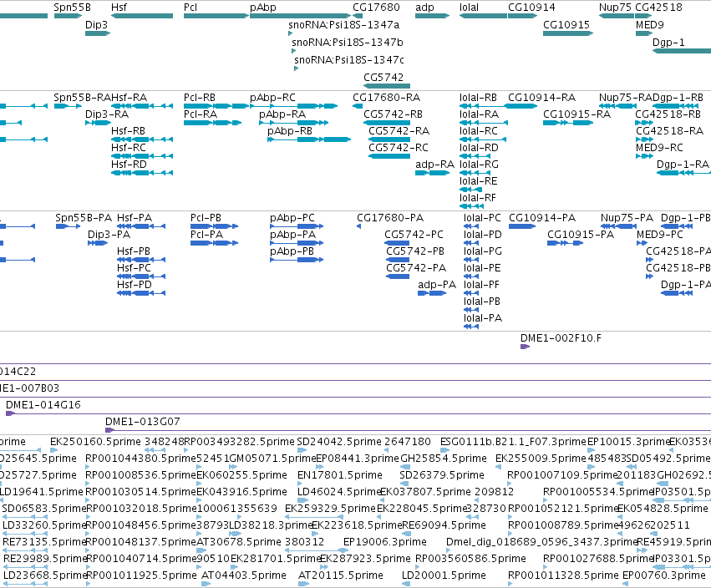
Task: Open the CG10914-PA protein label
Action: point(542,218)
